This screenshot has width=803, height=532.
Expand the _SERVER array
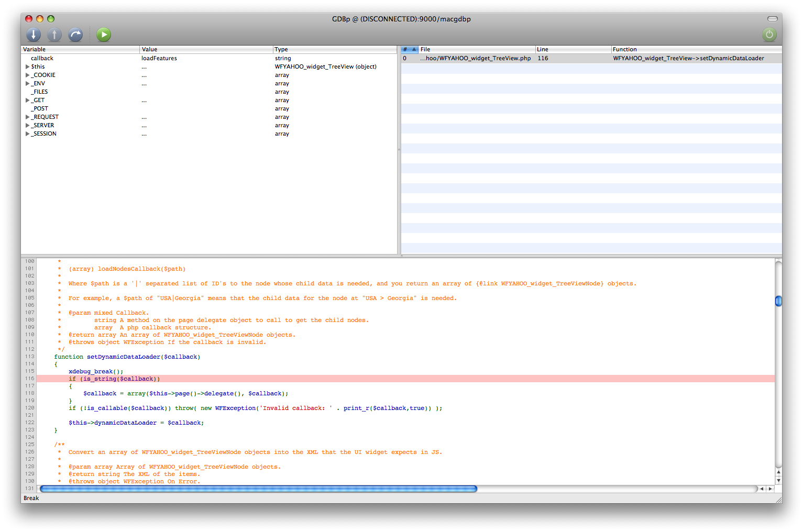[x=27, y=126]
